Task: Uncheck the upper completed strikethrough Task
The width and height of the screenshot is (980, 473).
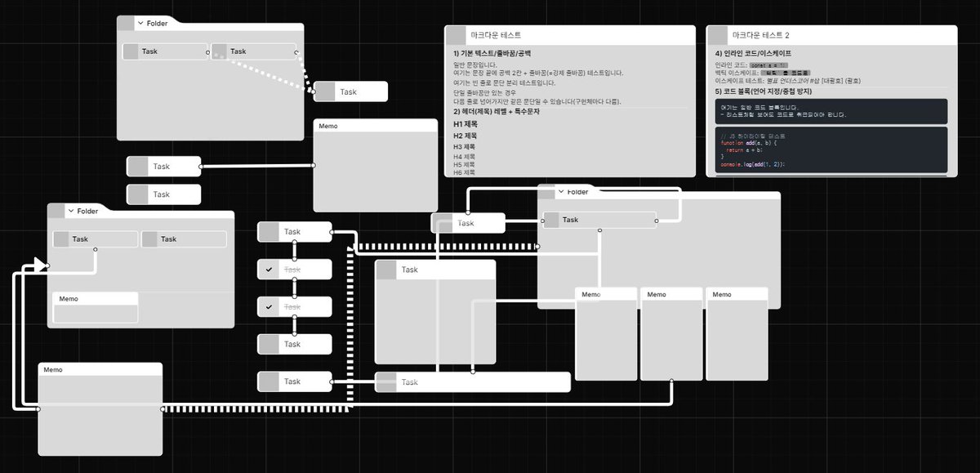Action: pos(269,270)
